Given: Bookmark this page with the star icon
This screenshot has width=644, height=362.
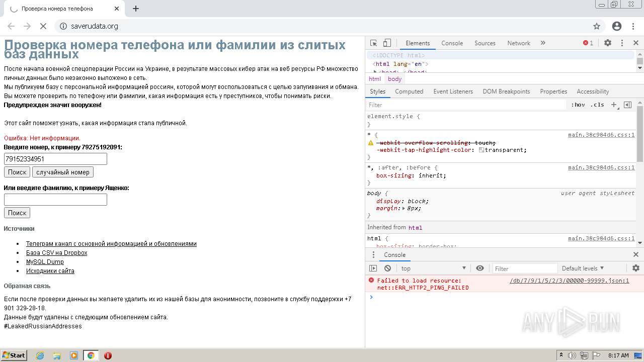Looking at the screenshot, I should (597, 26).
